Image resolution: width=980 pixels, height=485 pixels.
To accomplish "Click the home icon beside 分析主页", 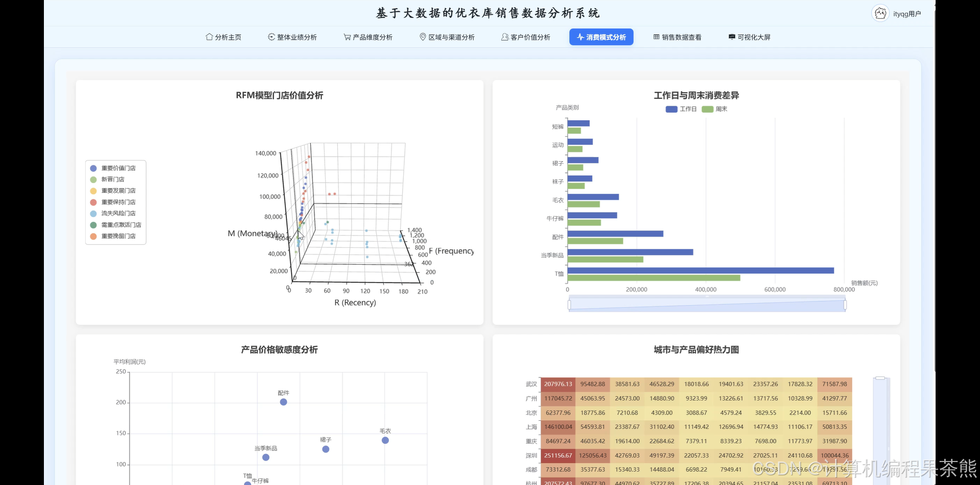I will click(x=209, y=37).
